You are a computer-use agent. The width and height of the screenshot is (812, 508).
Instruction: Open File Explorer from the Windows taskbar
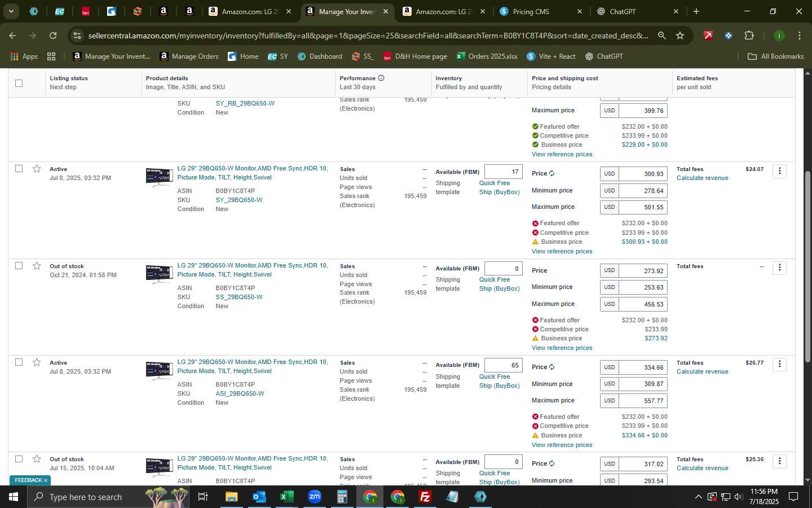[231, 497]
